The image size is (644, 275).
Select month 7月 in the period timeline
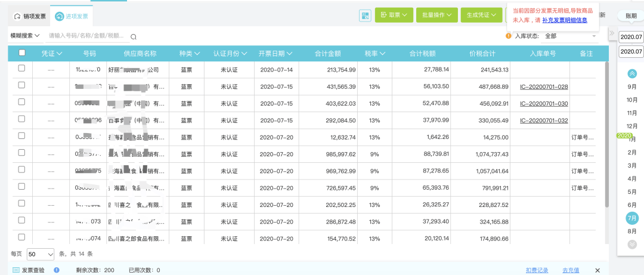tap(632, 218)
